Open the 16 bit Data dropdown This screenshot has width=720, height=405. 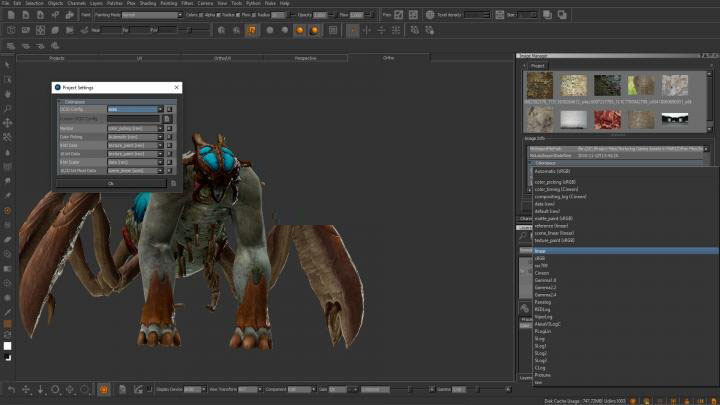pos(135,154)
